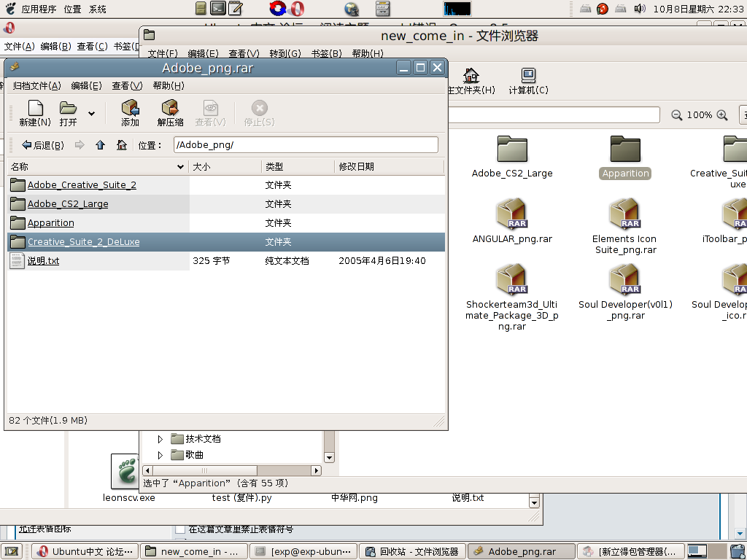Go back using the 后退 button
Screen dimensions: 747x560
[x=43, y=145]
